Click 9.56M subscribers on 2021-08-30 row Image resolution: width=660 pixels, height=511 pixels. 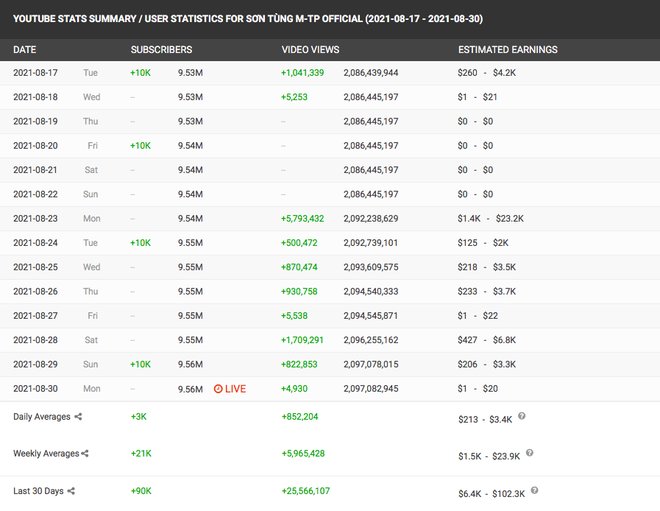190,389
